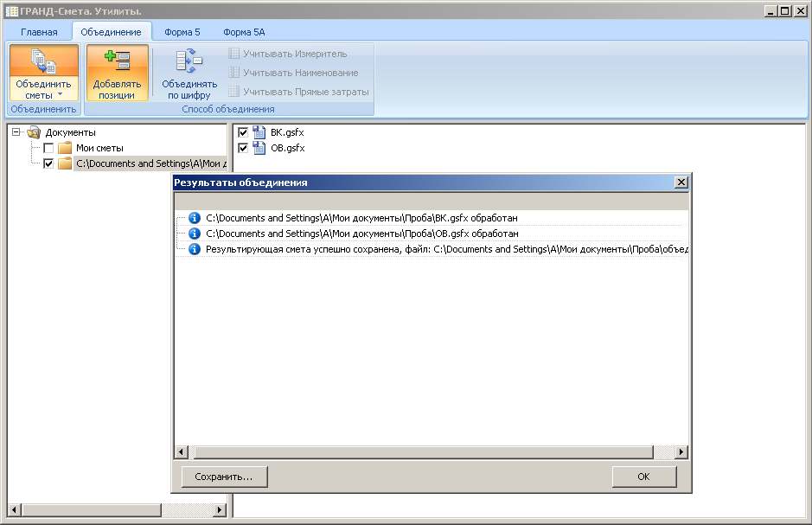This screenshot has width=812, height=525.
Task: Open the Объединить сметы dropdown arrow
Action: click(x=60, y=94)
